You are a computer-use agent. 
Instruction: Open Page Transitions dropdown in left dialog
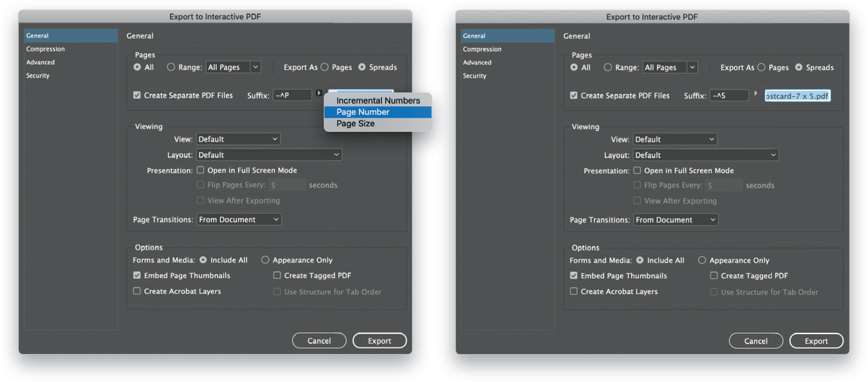pos(239,219)
